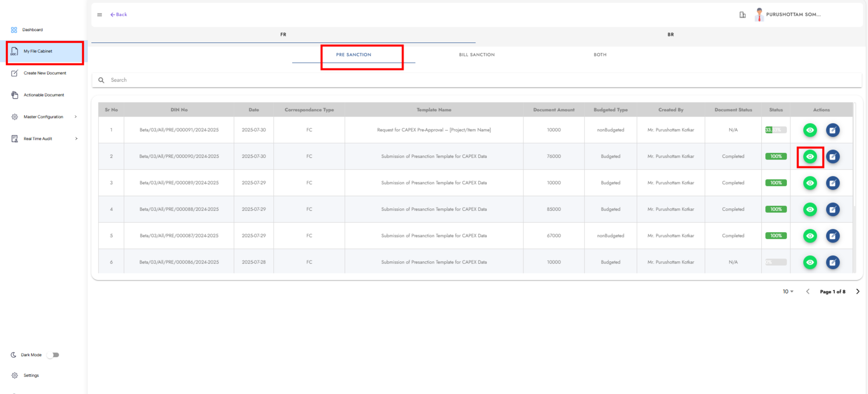
Task: Click the building icon near the user profile
Action: (743, 15)
